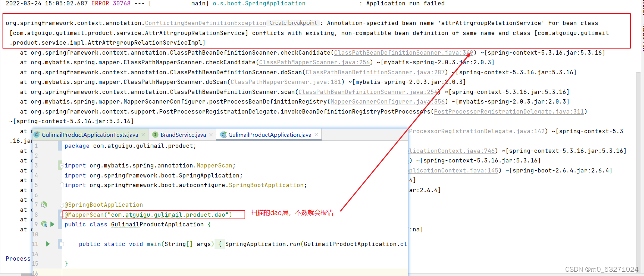Click the Spring bean gutter icon on line 7
The height and width of the screenshot is (276, 644).
(x=44, y=205)
